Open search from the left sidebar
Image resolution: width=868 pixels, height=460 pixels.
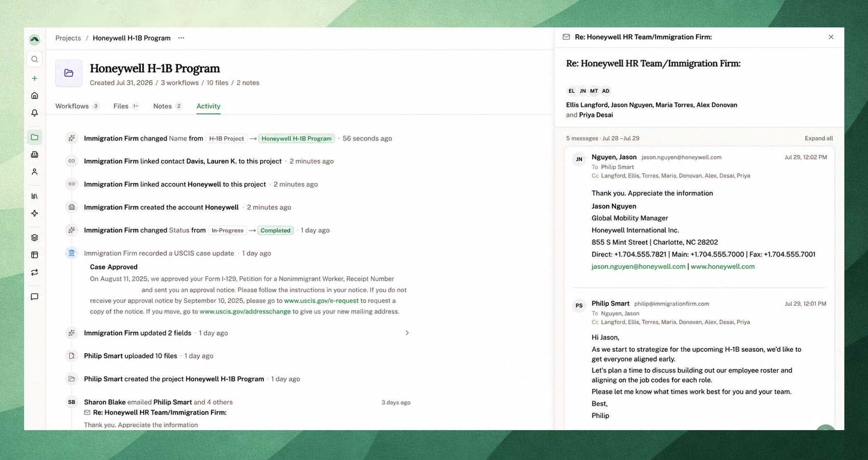point(34,59)
